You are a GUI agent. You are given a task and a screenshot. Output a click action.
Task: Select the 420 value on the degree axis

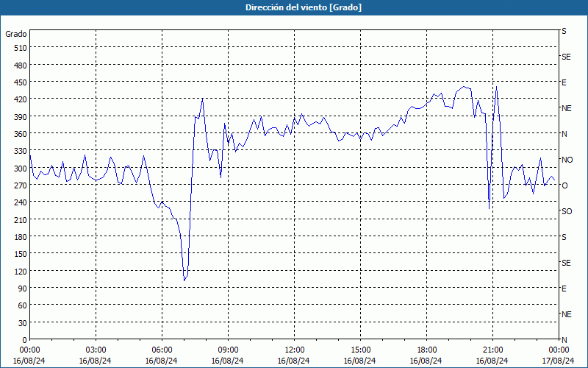click(21, 99)
